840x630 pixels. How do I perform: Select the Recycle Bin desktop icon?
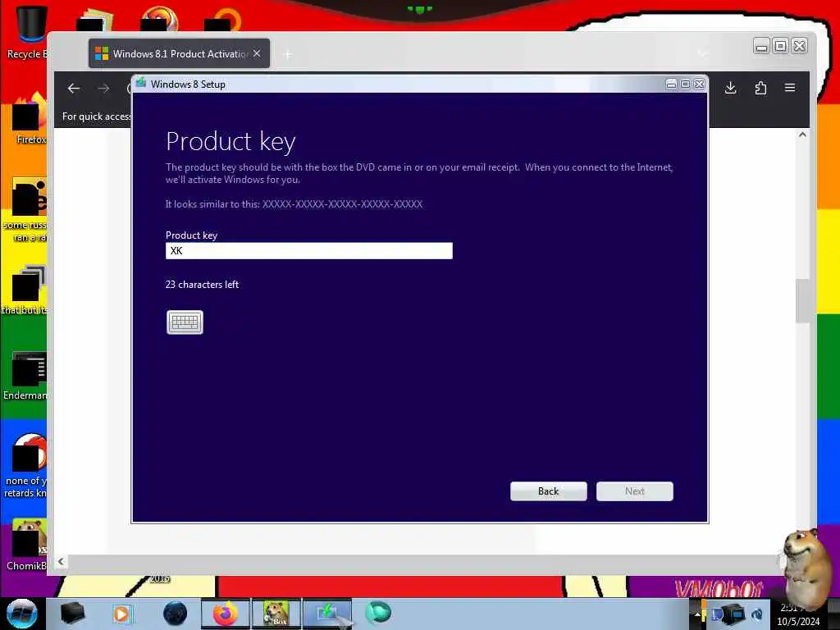click(25, 32)
